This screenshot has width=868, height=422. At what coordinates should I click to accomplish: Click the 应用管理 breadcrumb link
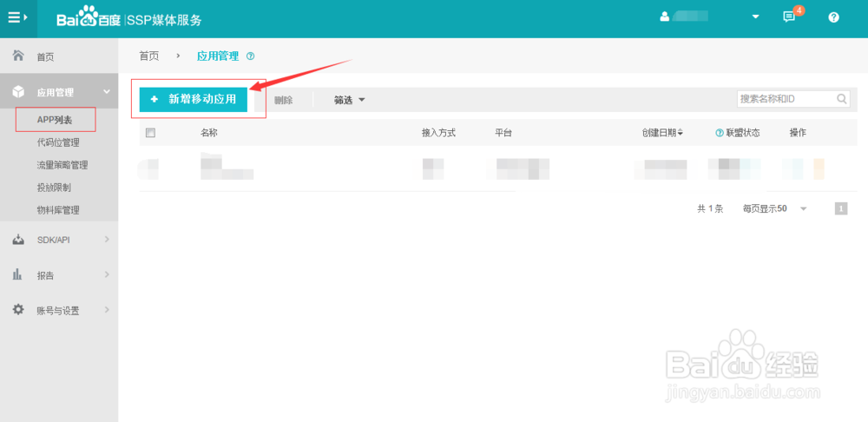[218, 56]
